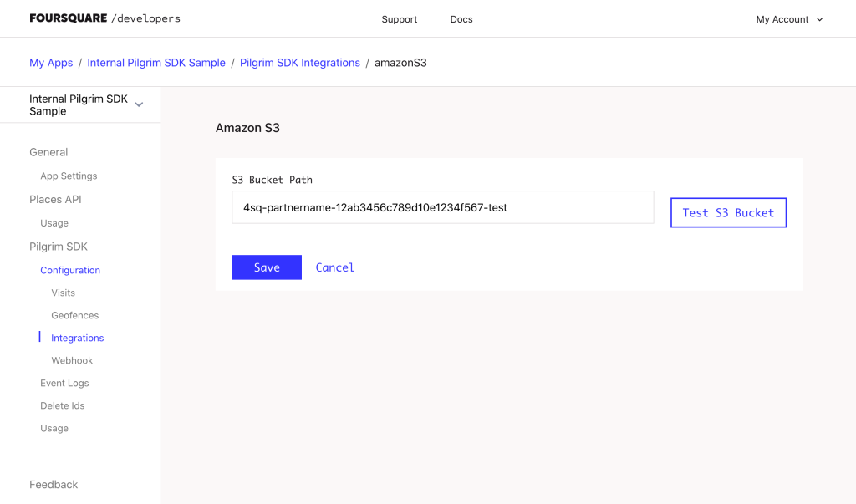The width and height of the screenshot is (856, 504).
Task: Open App Settings in the sidebar
Action: 69,176
